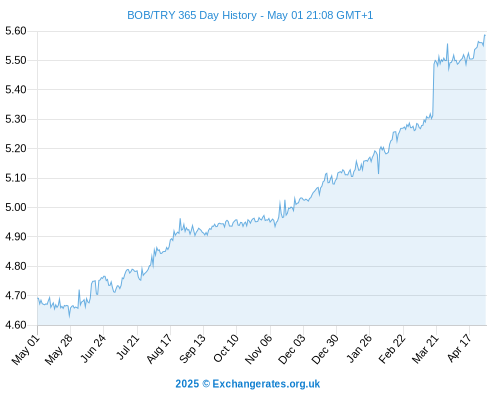Viewport: 495px width, 400px height.
Task: Click the 5.30 y-axis value label
Action: coord(16,119)
